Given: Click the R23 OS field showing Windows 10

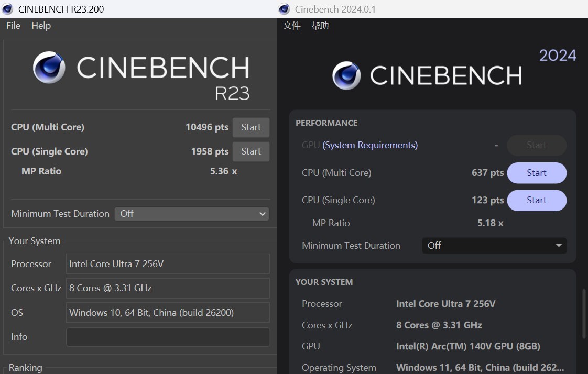Looking at the screenshot, I should click(168, 313).
